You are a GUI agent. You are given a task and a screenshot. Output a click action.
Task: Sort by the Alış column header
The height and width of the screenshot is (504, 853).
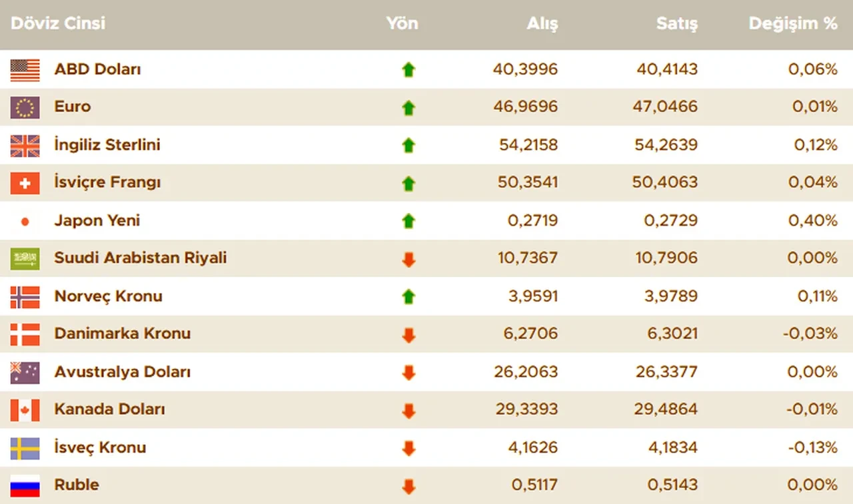pyautogui.click(x=542, y=24)
